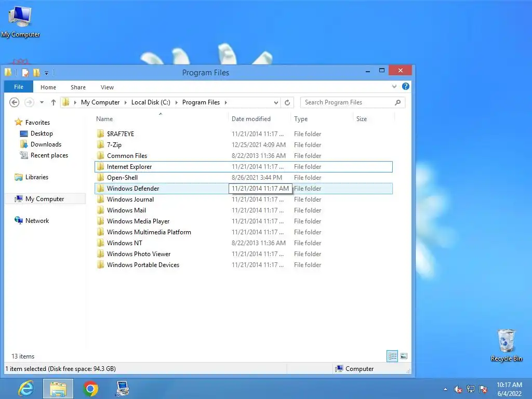This screenshot has width=532, height=399.
Task: Expand the arrow after Program Files breadcrumb
Action: pyautogui.click(x=225, y=102)
